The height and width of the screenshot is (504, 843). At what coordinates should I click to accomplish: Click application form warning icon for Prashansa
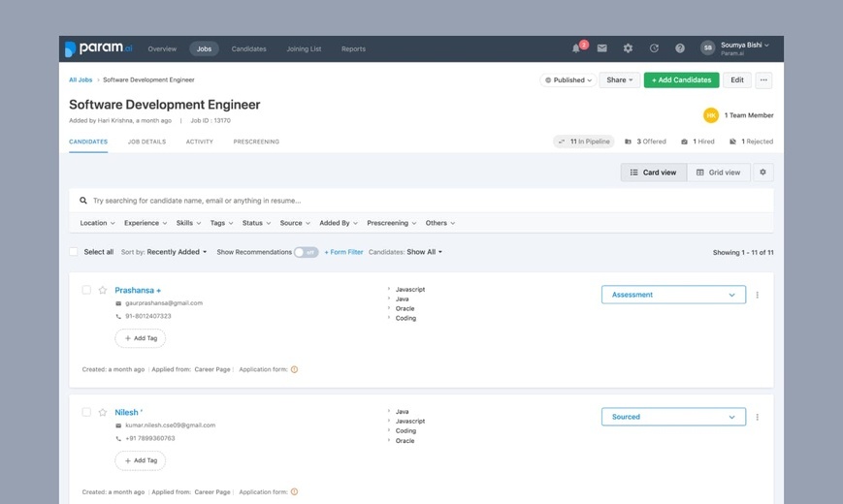pyautogui.click(x=294, y=369)
